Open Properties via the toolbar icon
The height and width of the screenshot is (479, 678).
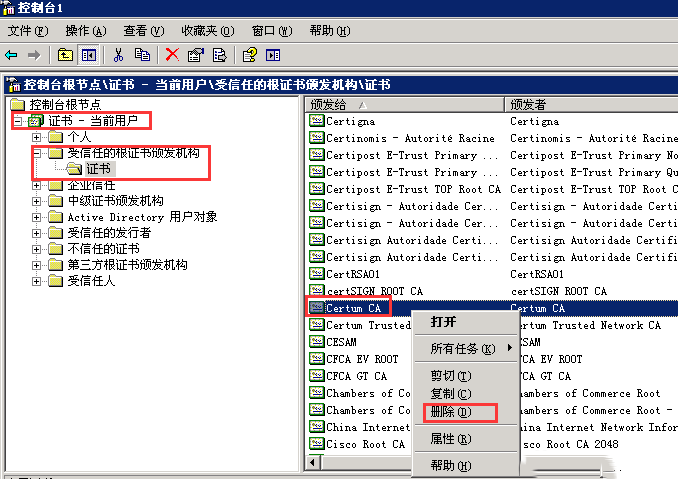(x=195, y=55)
